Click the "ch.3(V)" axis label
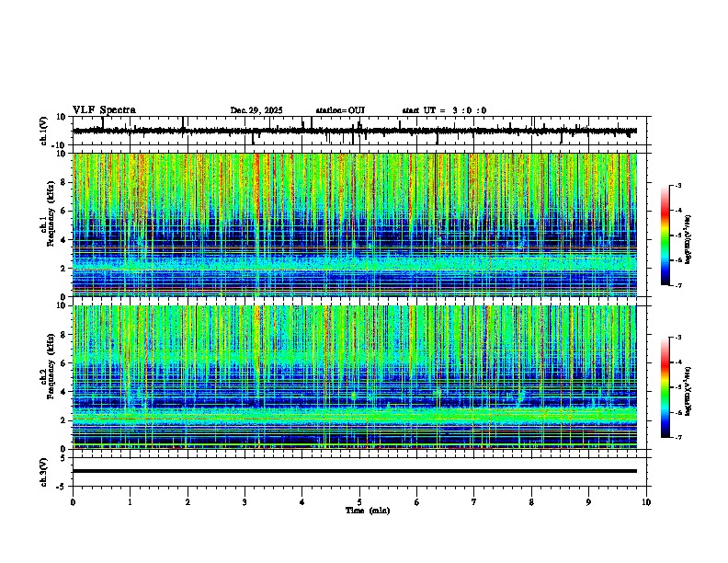728x563 pixels. (44, 473)
